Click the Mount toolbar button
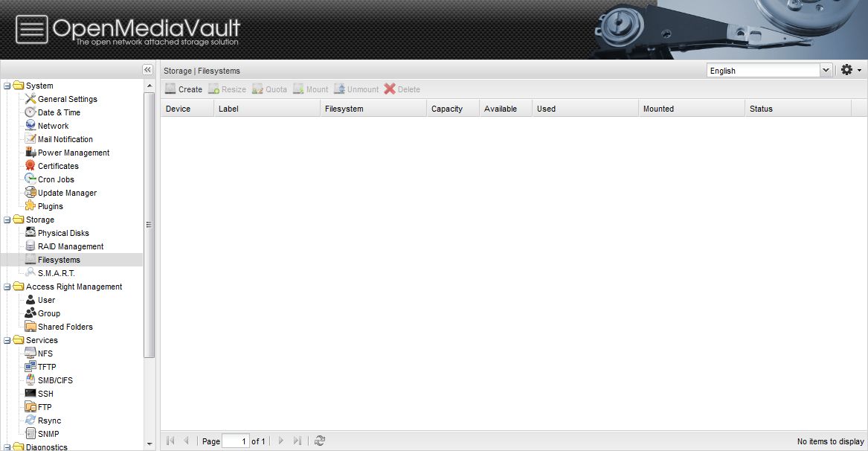Image resolution: width=868 pixels, height=451 pixels. pos(311,89)
